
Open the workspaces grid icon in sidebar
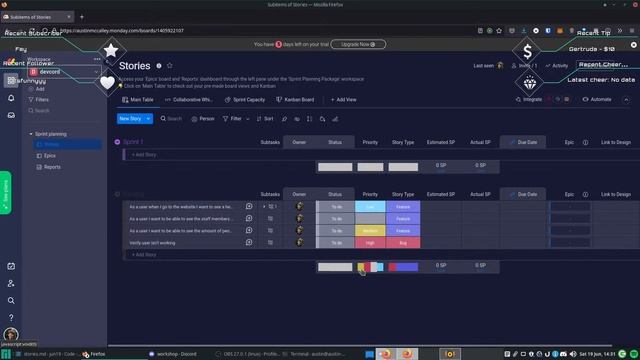coord(11,80)
